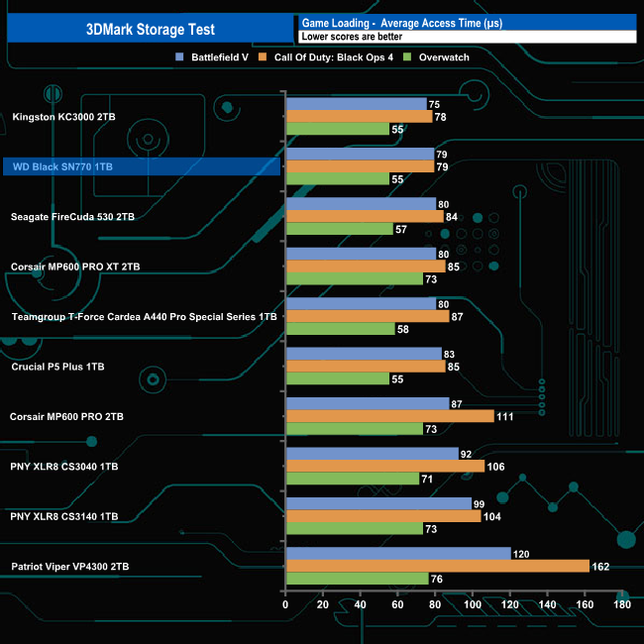
Task: Select the 'Seagate FireCuda 530 2TB' label
Action: pos(72,217)
